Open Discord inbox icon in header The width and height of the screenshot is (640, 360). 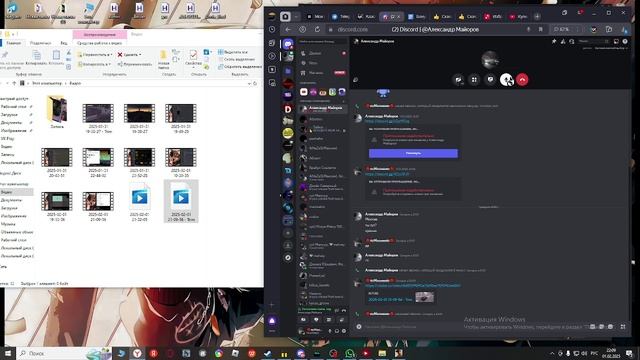tap(616, 41)
